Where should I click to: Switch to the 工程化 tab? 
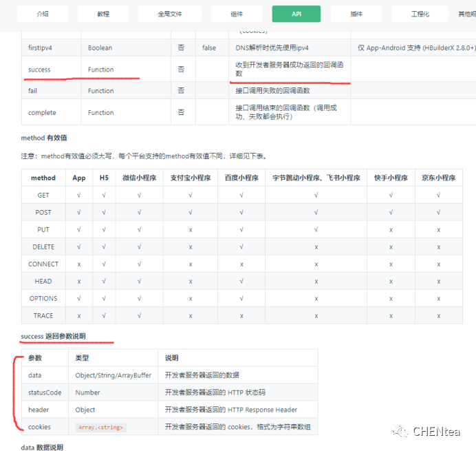(x=420, y=14)
